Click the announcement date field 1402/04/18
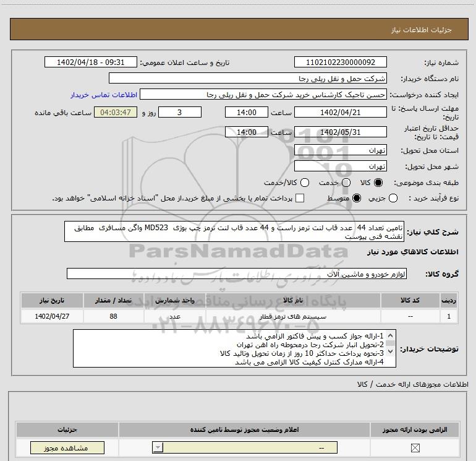Viewport: 476px width, 461px height. (x=91, y=62)
